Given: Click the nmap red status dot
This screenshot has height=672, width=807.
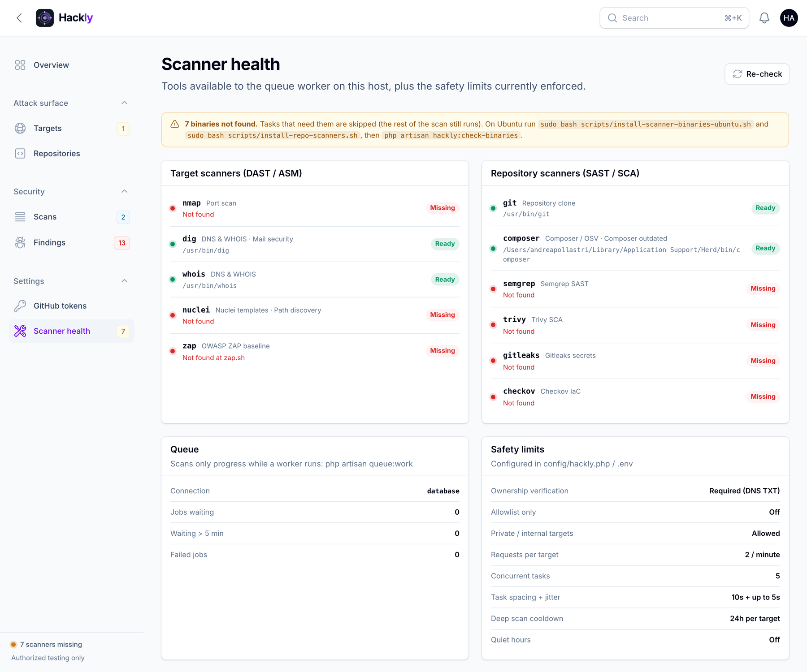Looking at the screenshot, I should [x=173, y=208].
